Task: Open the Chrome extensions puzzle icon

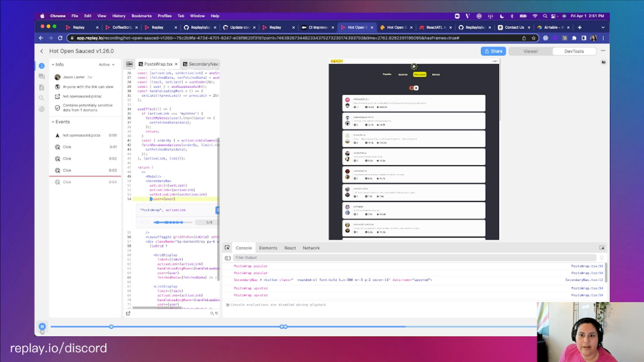Action: point(574,38)
